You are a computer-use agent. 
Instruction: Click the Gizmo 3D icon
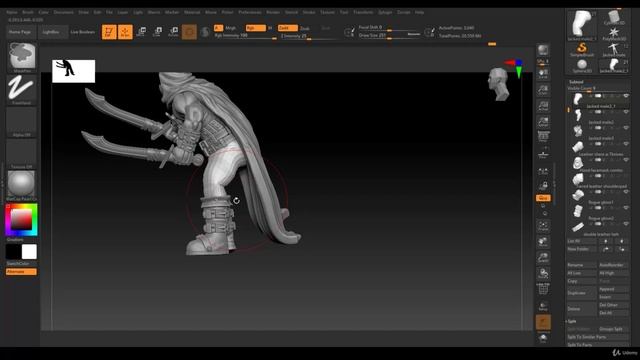tap(189, 32)
